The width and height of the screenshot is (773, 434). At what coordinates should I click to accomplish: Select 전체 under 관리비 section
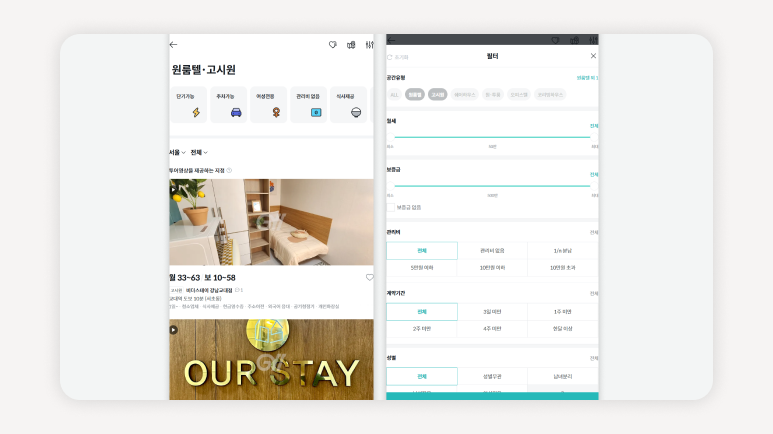point(422,251)
